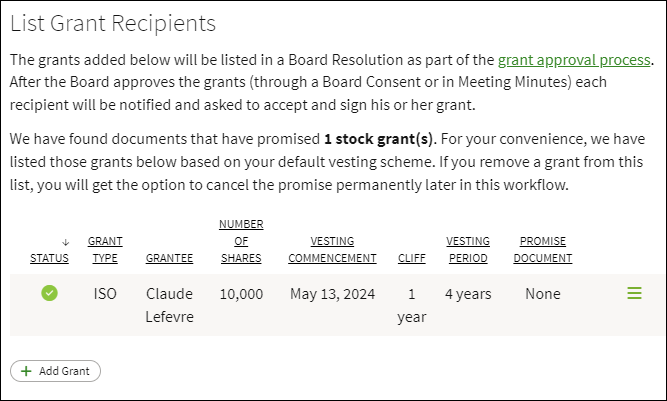Sort the table by Status column
667x401 pixels.
(x=49, y=258)
